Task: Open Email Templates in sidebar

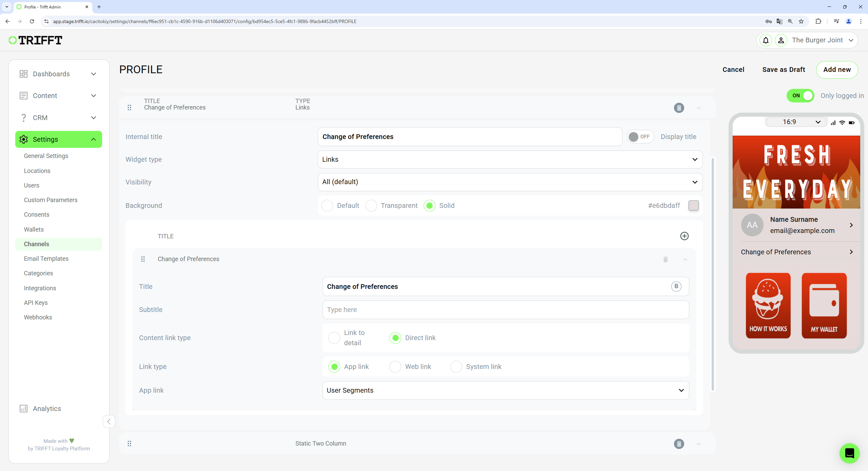Action: click(46, 259)
